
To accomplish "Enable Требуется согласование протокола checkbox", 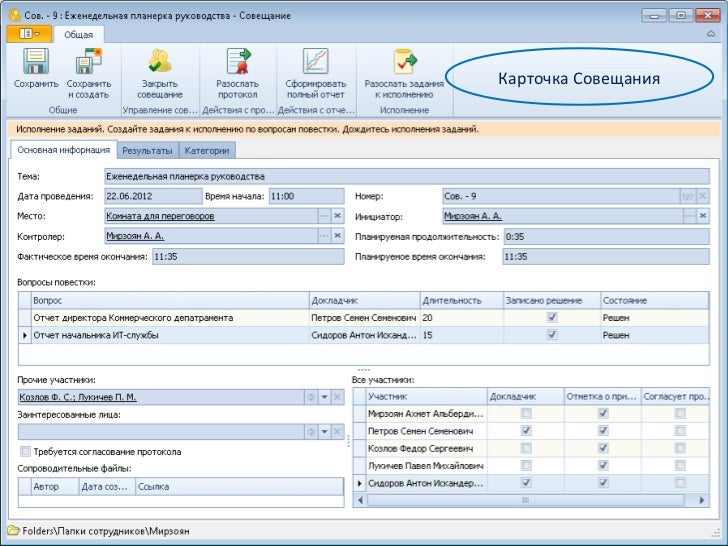I will [26, 451].
